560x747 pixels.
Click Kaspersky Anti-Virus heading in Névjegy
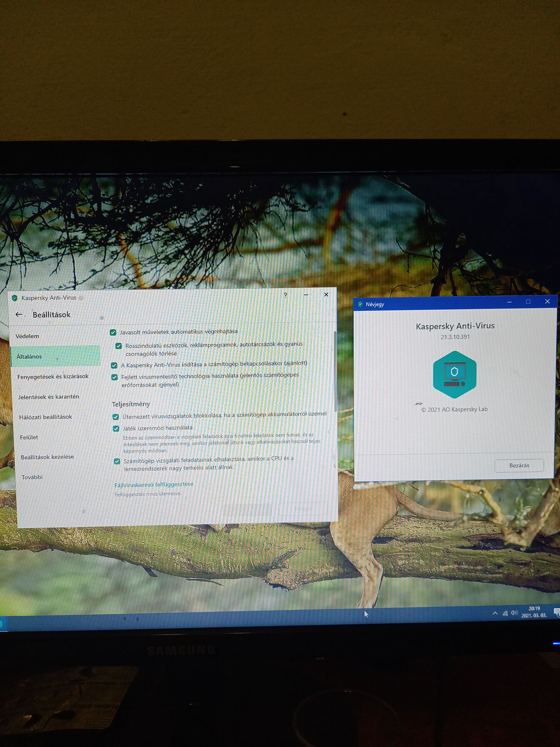click(x=455, y=326)
